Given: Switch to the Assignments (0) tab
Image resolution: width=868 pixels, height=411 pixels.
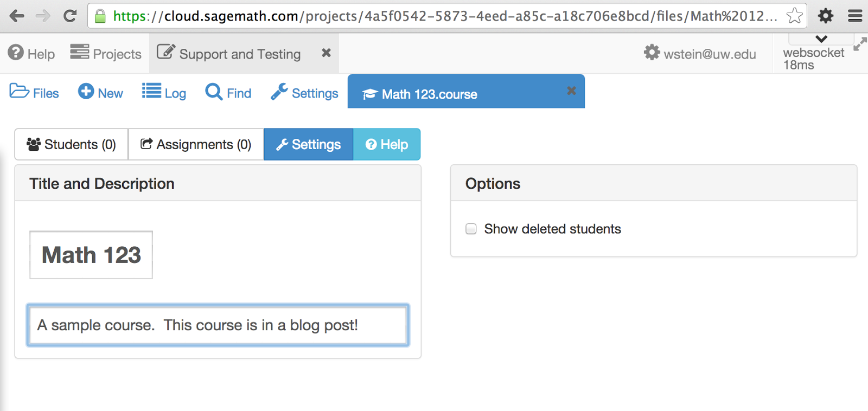Looking at the screenshot, I should point(196,144).
